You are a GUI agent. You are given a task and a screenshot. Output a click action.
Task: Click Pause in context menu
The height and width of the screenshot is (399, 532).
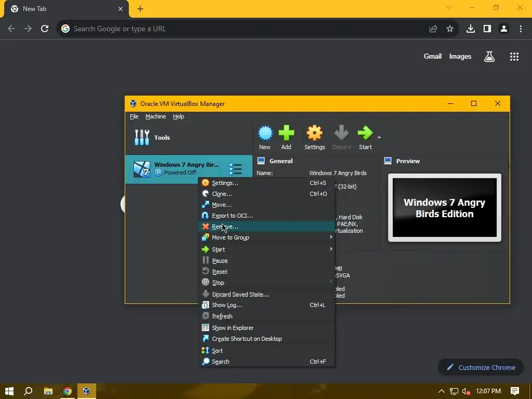pos(267,261)
